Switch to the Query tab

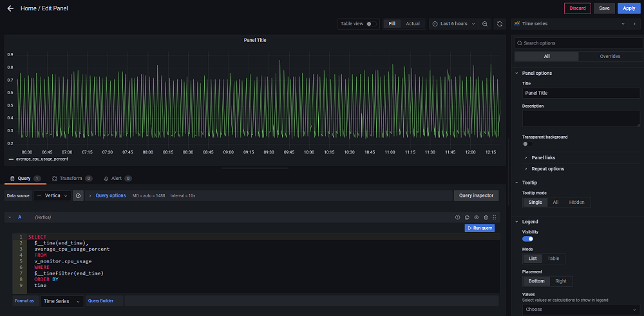click(25, 179)
